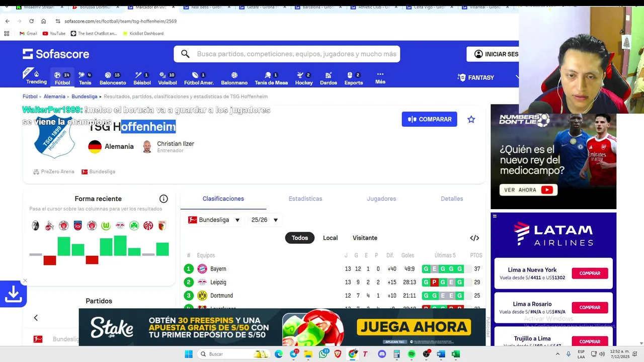Open the Chrome apps grid icon

tap(7, 33)
